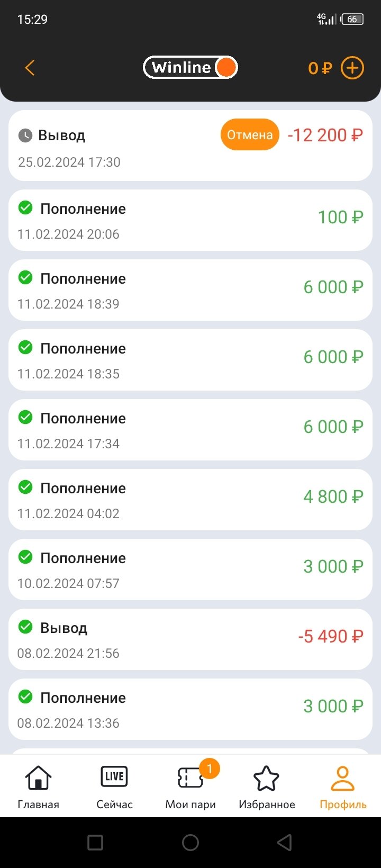Image resolution: width=381 pixels, height=868 pixels.
Task: Open the Профиль person icon
Action: click(343, 786)
